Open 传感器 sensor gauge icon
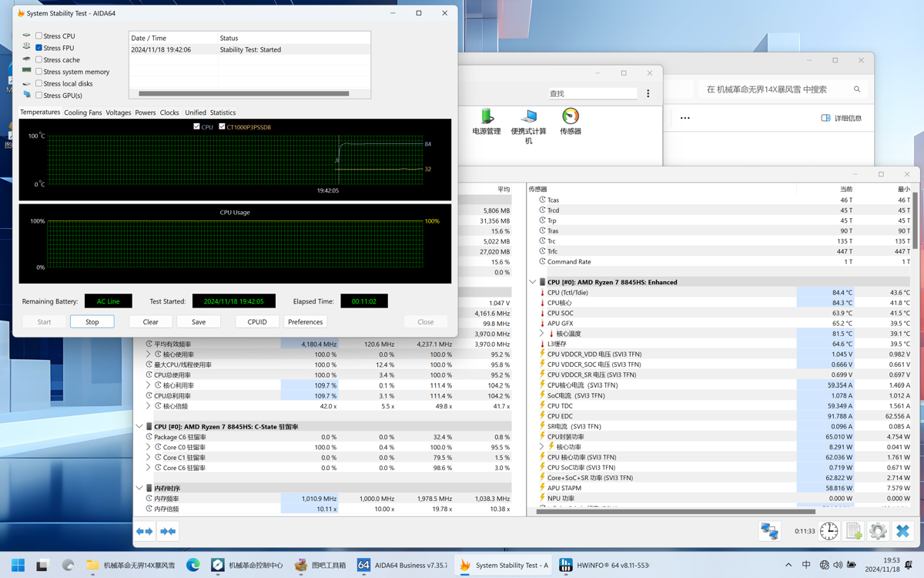This screenshot has height=578, width=924. tap(570, 122)
